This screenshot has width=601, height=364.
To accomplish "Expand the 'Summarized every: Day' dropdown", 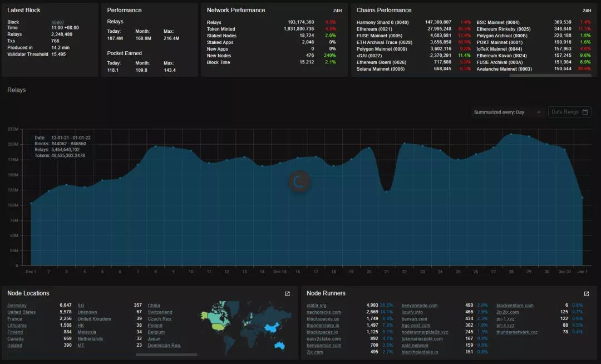I will point(506,112).
